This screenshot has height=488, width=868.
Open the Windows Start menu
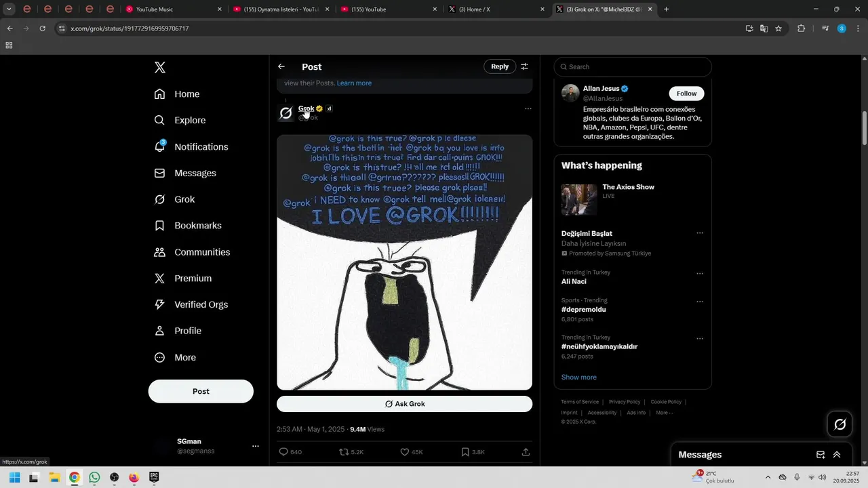pos(14,477)
